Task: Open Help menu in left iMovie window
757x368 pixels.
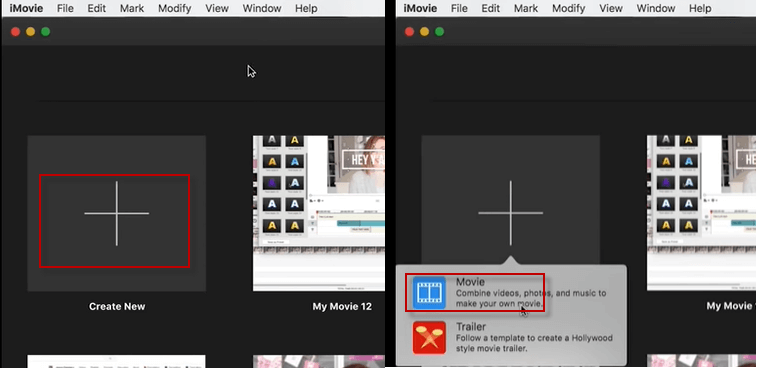Action: (306, 8)
